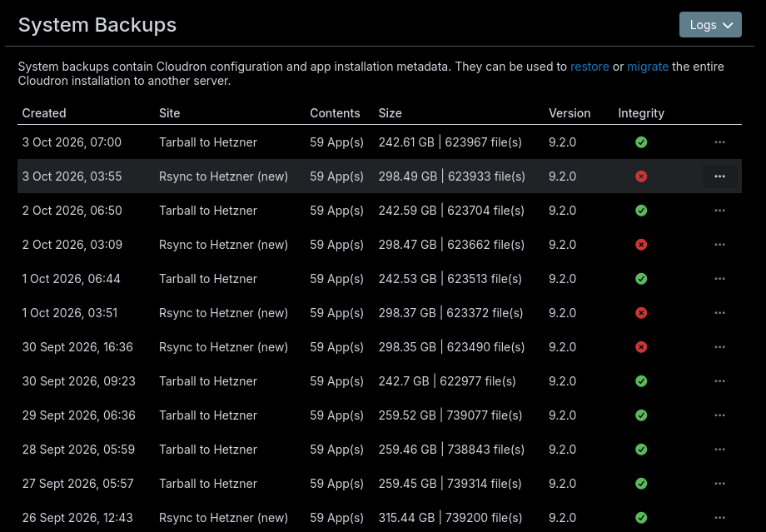The width and height of the screenshot is (766, 532).
Task: Open actions menu for 2 Oct 2026, 06:50 backup
Action: point(719,211)
